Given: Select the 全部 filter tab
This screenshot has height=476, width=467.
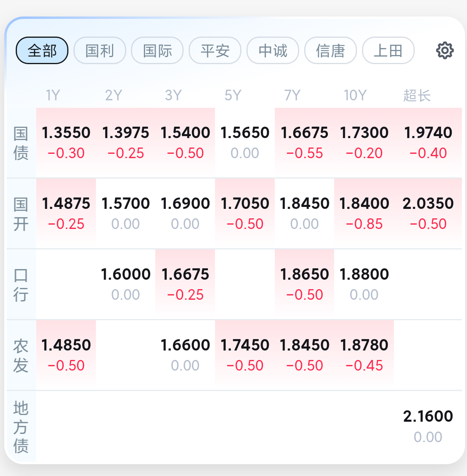Looking at the screenshot, I should (42, 50).
